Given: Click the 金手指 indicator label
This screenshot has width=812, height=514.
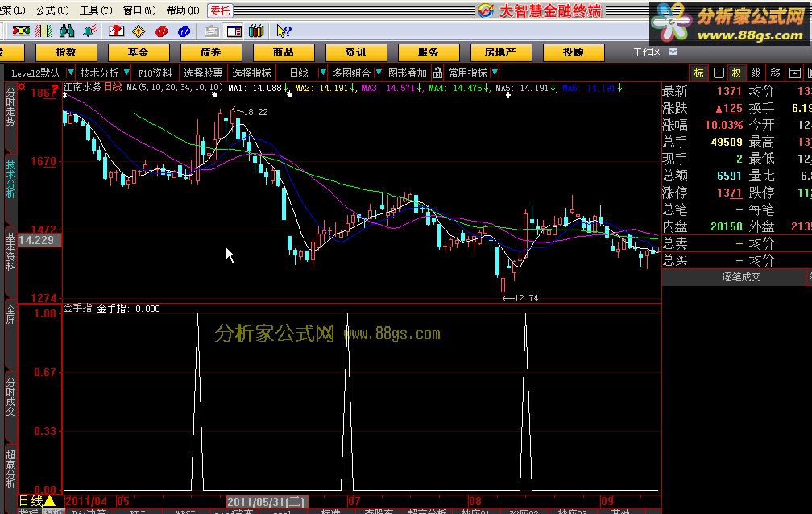Looking at the screenshot, I should pyautogui.click(x=77, y=309).
